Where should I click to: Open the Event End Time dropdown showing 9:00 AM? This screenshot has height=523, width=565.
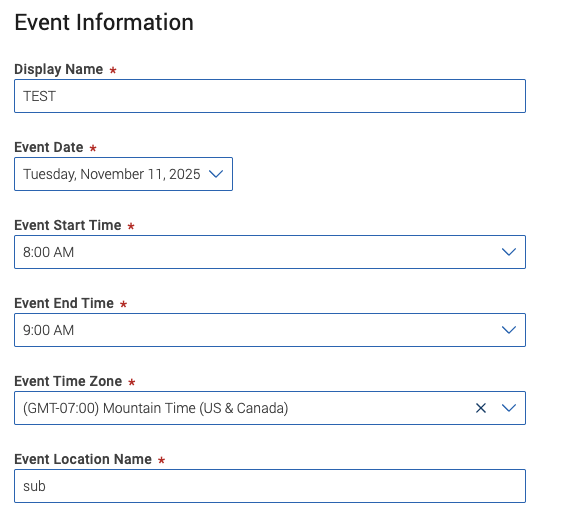tap(270, 330)
